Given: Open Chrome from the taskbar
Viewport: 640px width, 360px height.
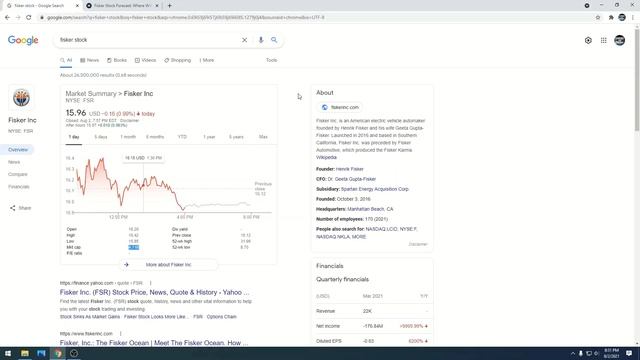Looking at the screenshot, I should 58,353.
